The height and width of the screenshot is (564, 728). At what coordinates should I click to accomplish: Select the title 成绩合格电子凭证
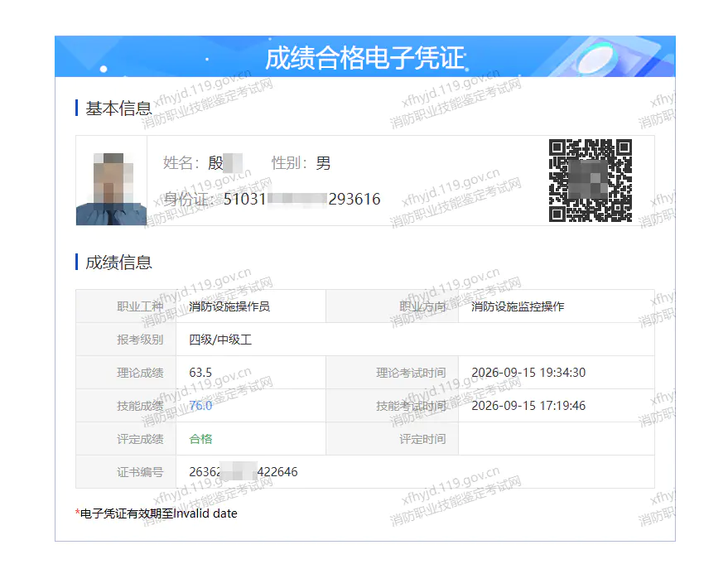(x=365, y=58)
